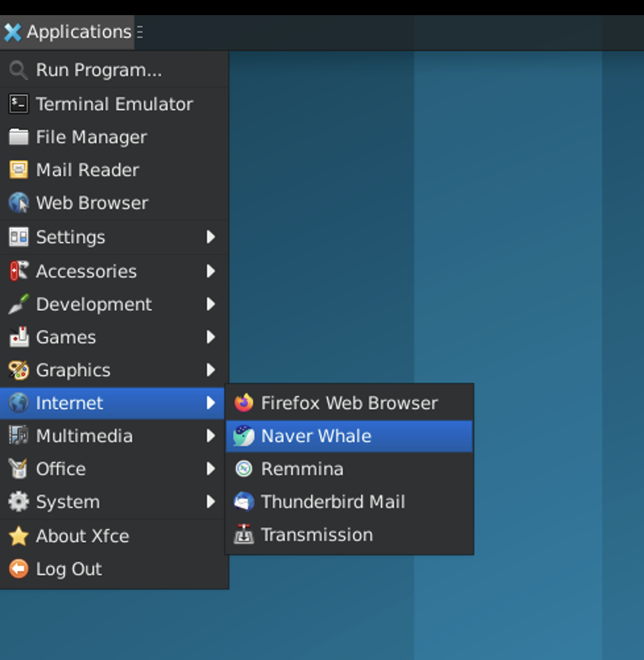This screenshot has width=644, height=660.
Task: Click the Run Program magnifier icon
Action: [18, 70]
